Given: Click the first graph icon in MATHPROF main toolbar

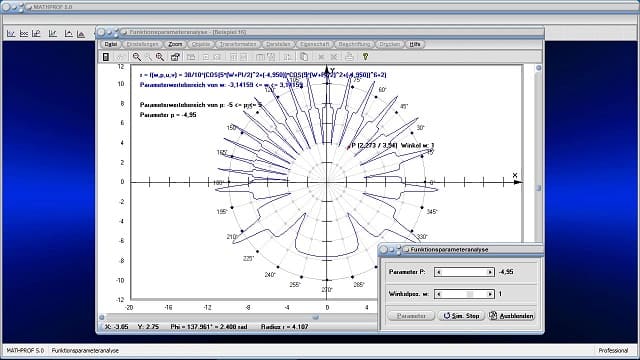Looking at the screenshot, I should (11, 34).
